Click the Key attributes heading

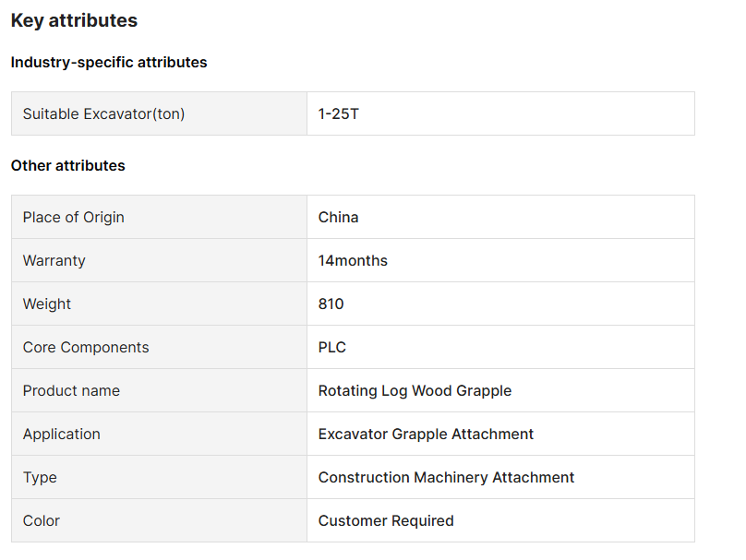click(74, 20)
